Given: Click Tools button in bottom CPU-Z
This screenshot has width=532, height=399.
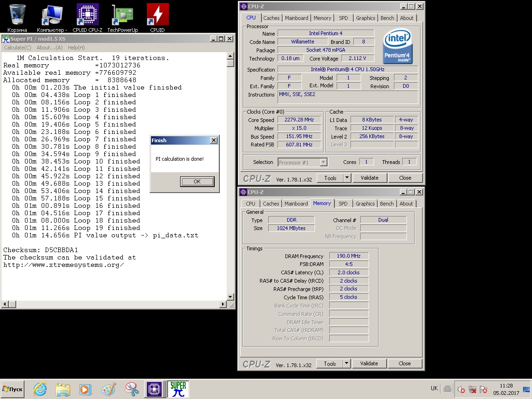Looking at the screenshot, I should click(x=330, y=363).
